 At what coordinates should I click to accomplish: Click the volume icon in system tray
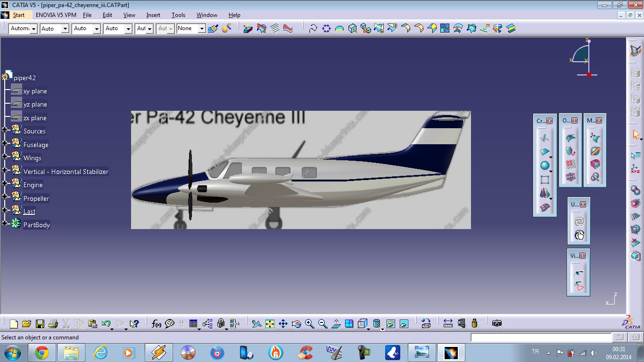[x=594, y=353]
